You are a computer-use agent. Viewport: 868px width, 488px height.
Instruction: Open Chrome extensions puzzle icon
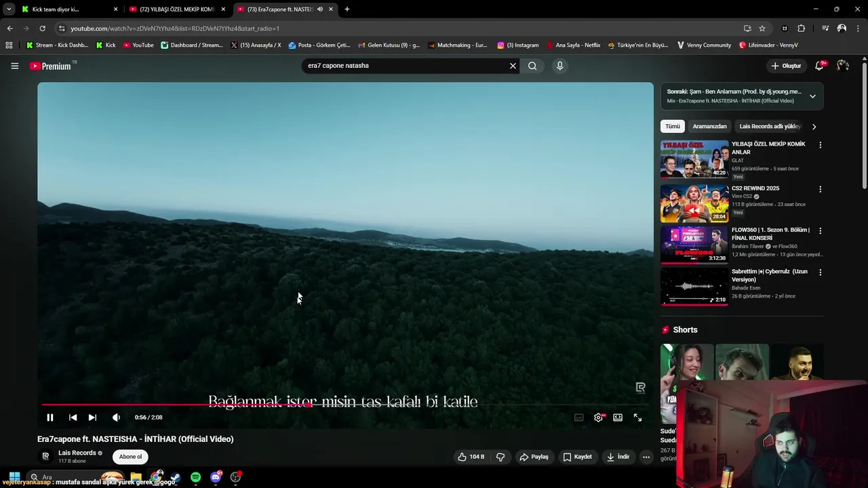(802, 28)
